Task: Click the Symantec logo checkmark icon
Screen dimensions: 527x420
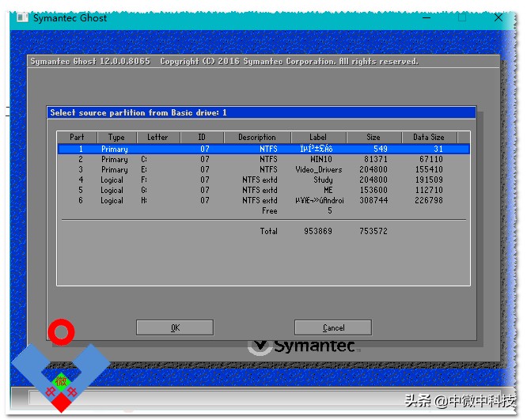Action: (x=259, y=346)
